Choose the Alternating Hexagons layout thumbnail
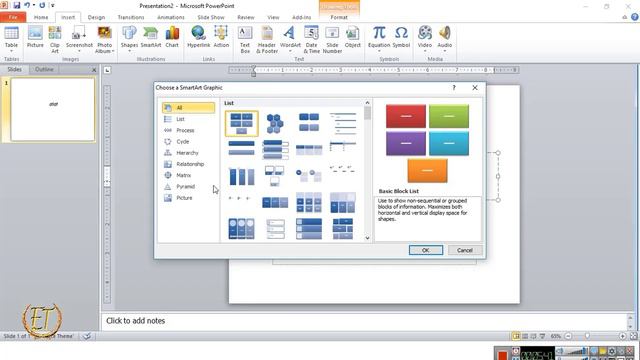Screen dimensions: 640x360 click(275, 123)
